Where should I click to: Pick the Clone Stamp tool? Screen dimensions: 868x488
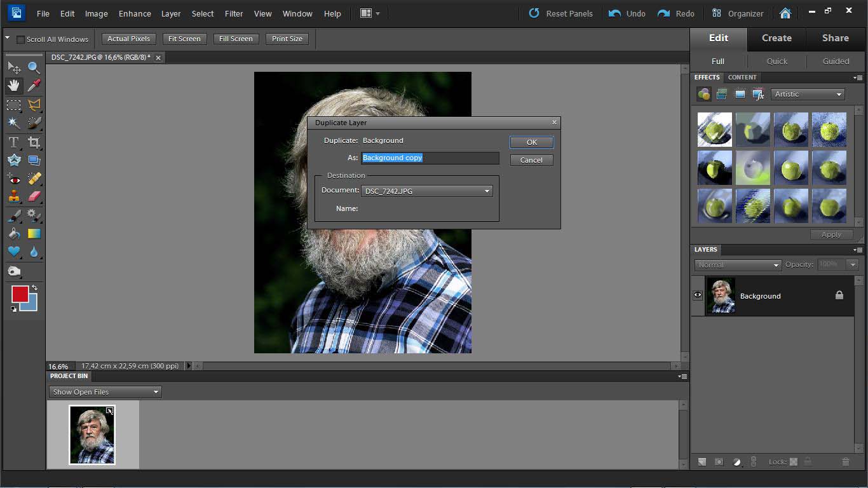(x=13, y=196)
